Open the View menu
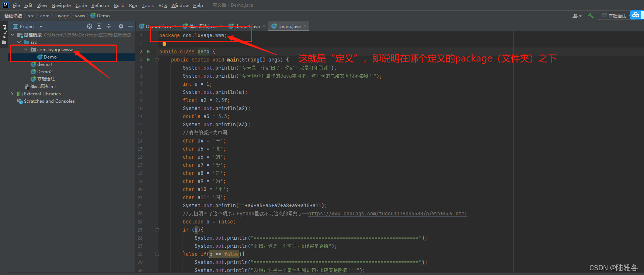The image size is (644, 275). click(x=42, y=6)
